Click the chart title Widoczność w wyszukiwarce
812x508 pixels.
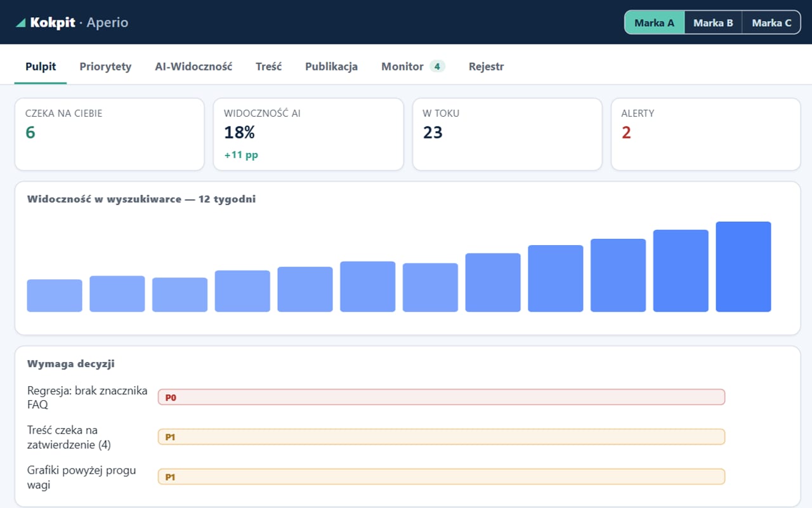(x=141, y=199)
